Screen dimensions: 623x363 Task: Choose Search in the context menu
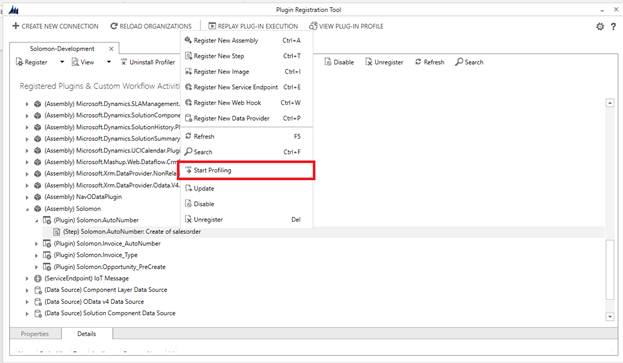246,152
